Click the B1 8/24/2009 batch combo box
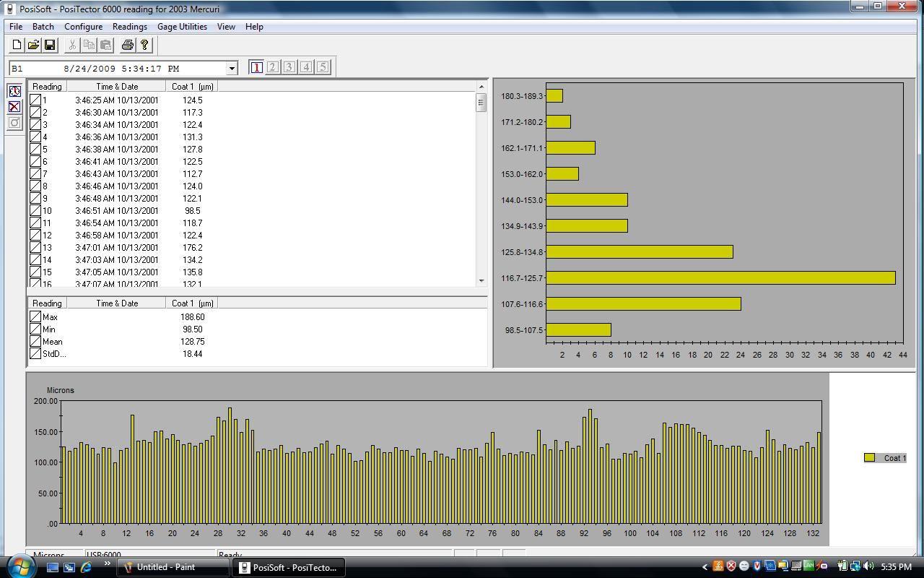This screenshot has height=578, width=924. tap(123, 69)
